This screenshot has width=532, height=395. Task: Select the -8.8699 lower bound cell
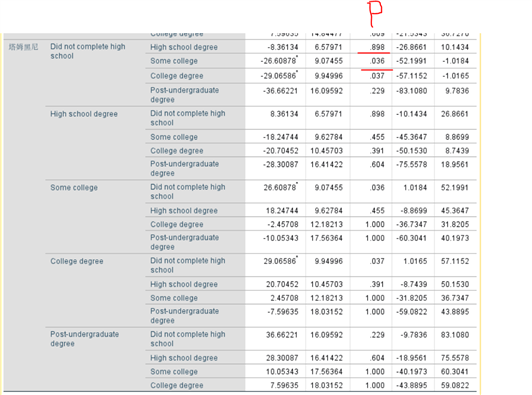click(x=413, y=211)
